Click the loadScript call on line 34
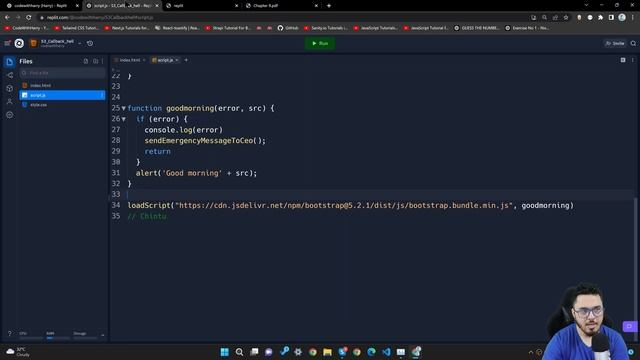This screenshot has height=360, width=640. click(x=351, y=205)
